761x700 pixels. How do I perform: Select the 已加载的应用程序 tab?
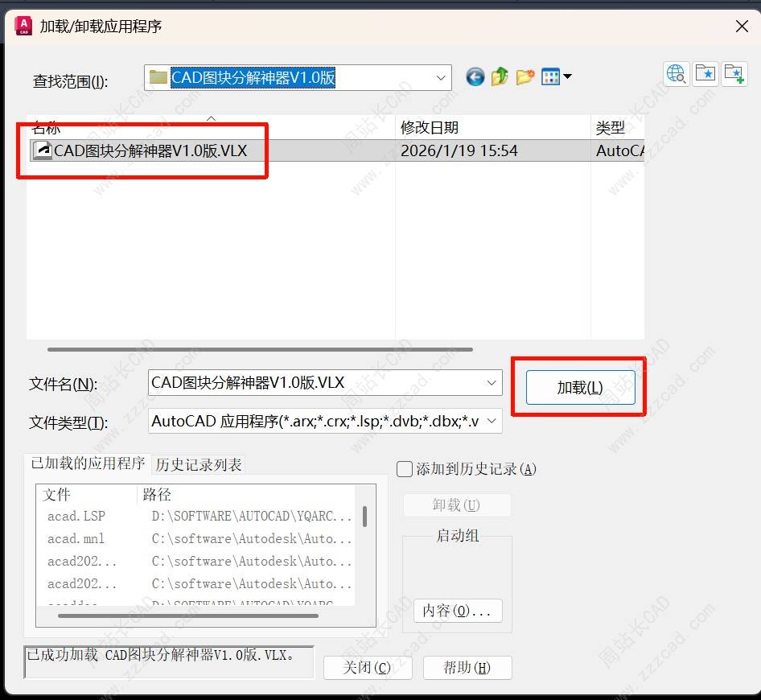click(88, 463)
